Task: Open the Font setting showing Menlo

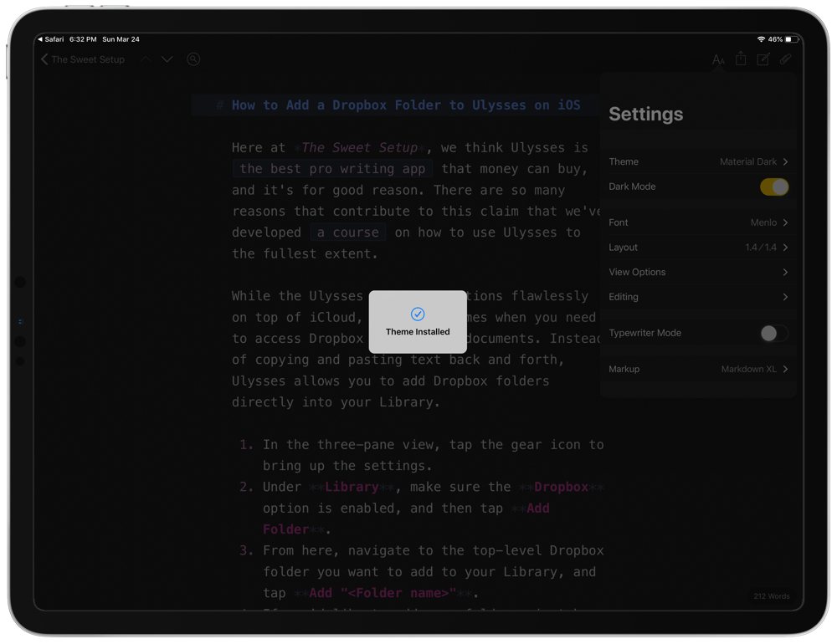Action: pyautogui.click(x=698, y=222)
